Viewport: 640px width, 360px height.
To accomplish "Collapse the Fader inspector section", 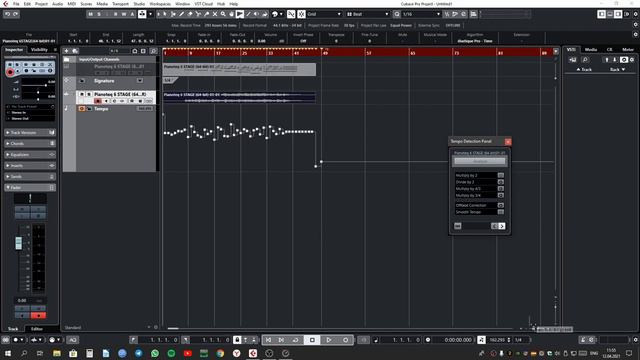I will pos(30,188).
